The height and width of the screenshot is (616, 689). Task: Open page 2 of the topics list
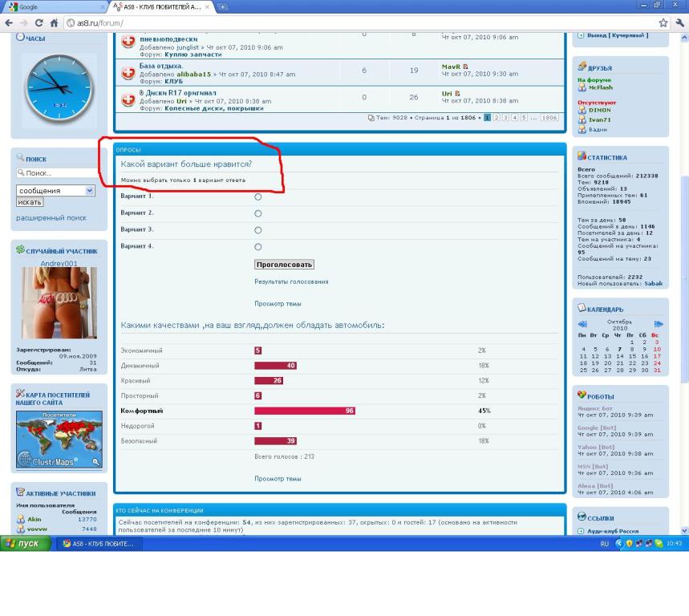pos(496,117)
